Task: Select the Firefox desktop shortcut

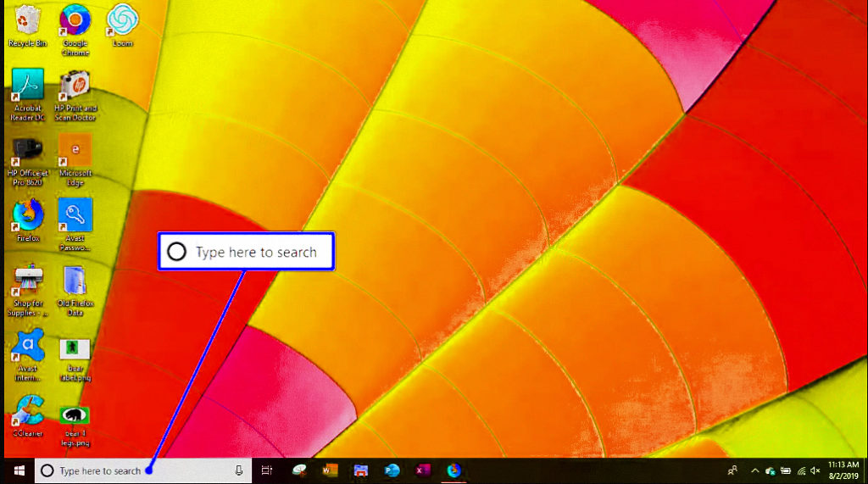Action: coord(28,220)
